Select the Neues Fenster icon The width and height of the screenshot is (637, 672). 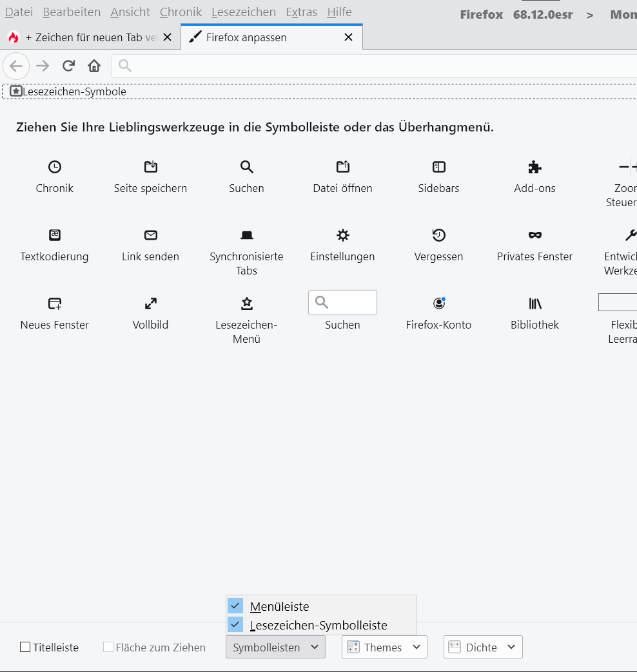coord(54,303)
